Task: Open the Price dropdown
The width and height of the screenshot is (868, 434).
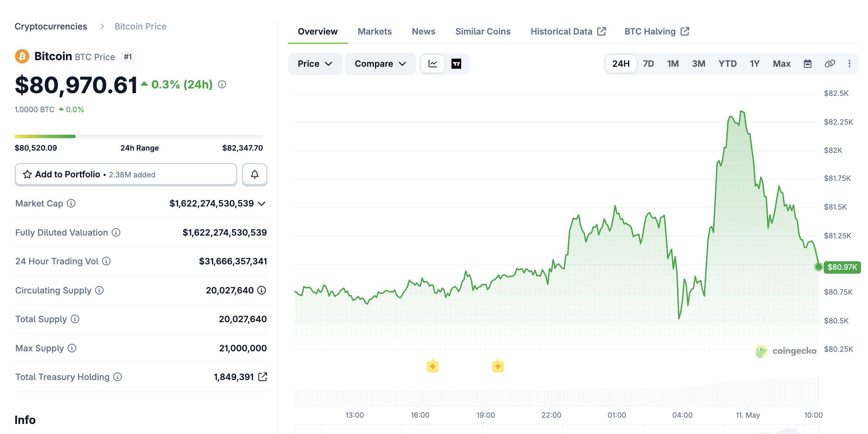Action: (315, 64)
